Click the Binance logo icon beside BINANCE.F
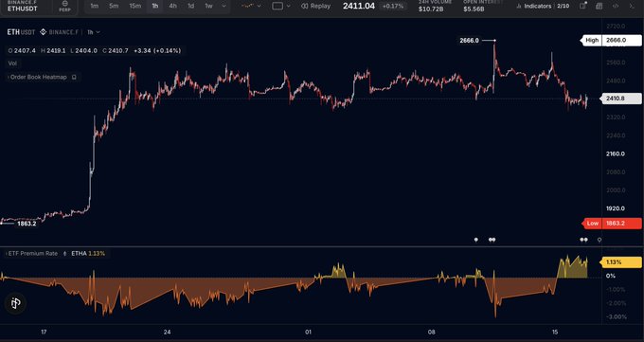 tap(44, 32)
